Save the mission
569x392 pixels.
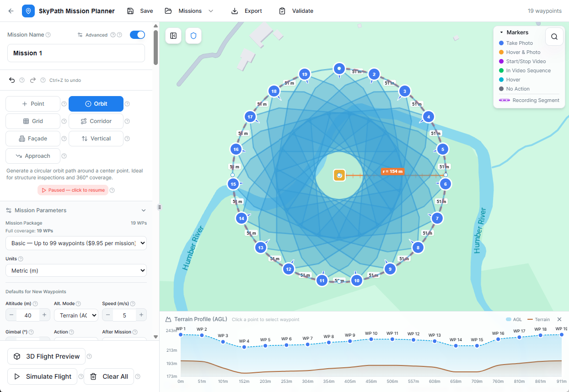point(140,11)
